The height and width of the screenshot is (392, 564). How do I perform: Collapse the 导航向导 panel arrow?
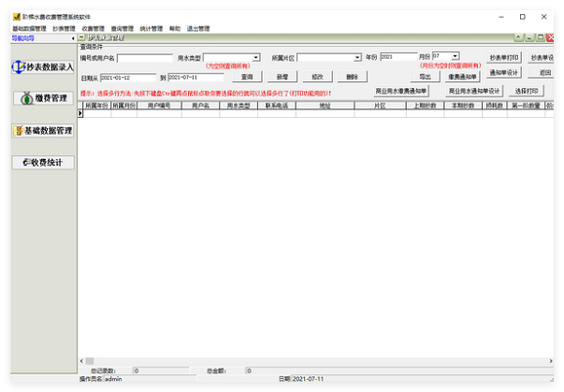click(x=71, y=38)
